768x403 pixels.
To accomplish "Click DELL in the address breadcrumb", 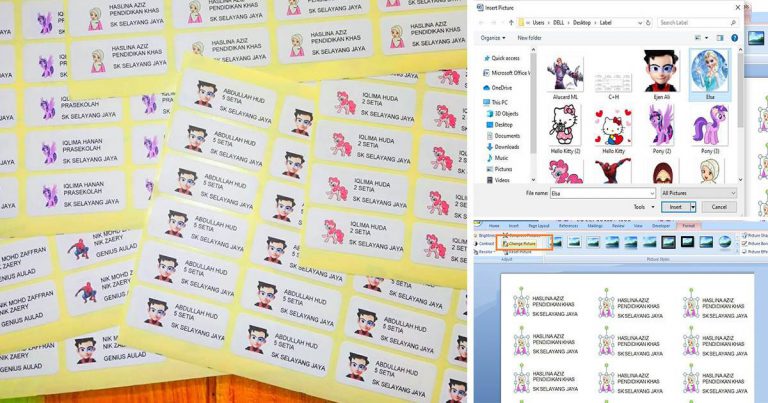I will click(559, 23).
